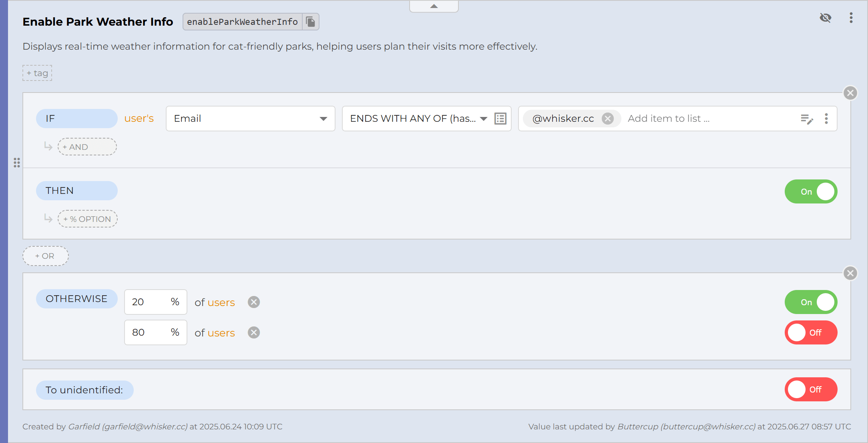This screenshot has width=868, height=443.
Task: Add another rule with the + OR button
Action: click(x=45, y=256)
